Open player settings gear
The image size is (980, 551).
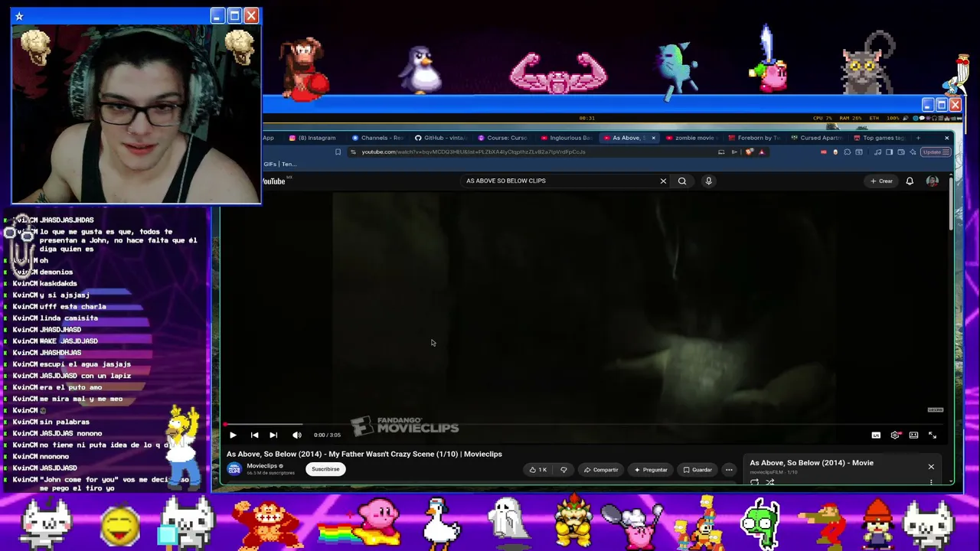[895, 435]
